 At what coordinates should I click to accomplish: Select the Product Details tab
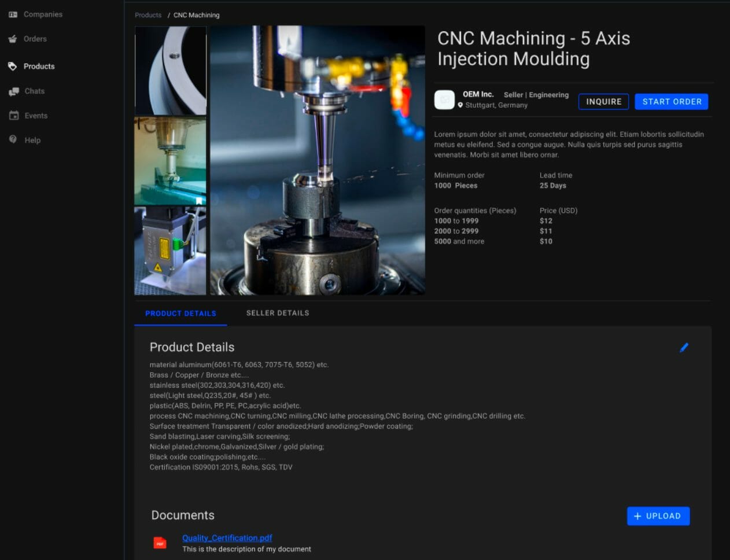180,314
